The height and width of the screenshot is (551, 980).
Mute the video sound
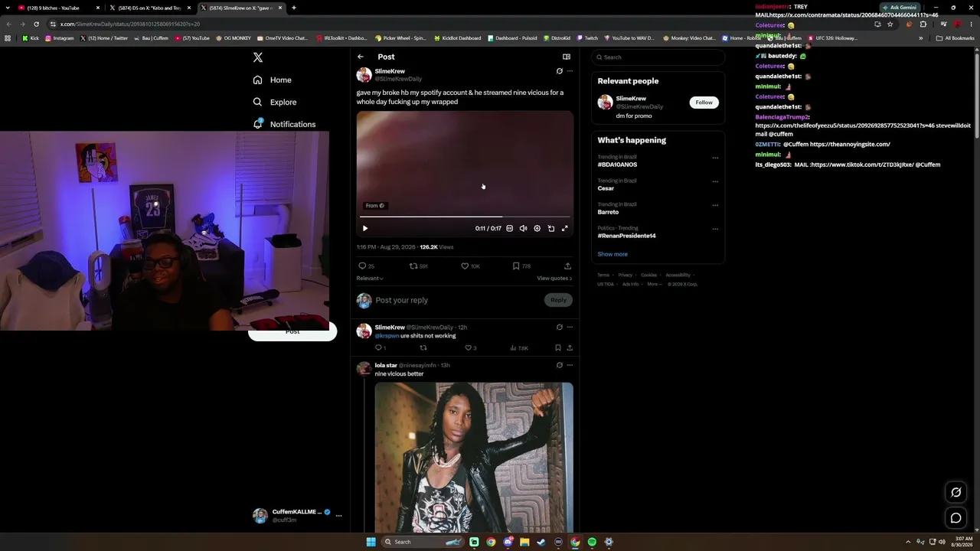pyautogui.click(x=524, y=228)
